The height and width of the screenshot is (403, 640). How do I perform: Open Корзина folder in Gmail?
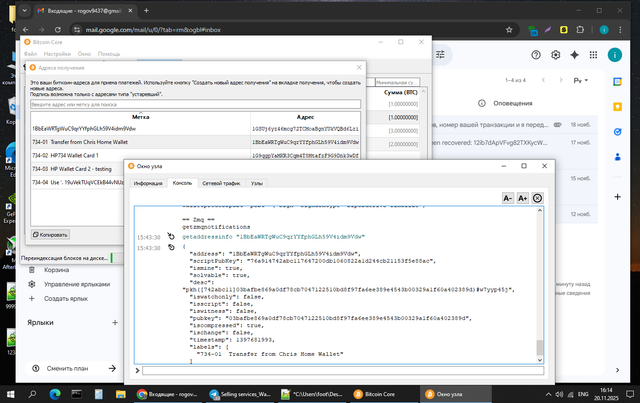coord(56,270)
